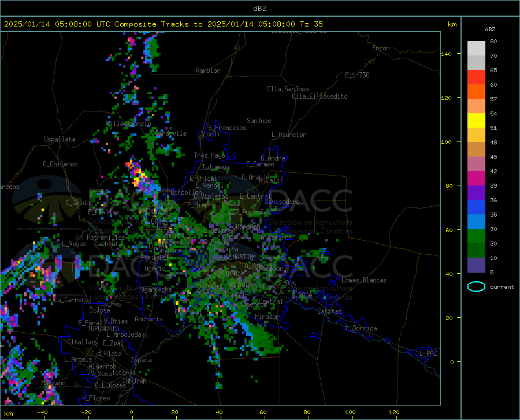Click the Tres_Mayo place label

[x=209, y=155]
